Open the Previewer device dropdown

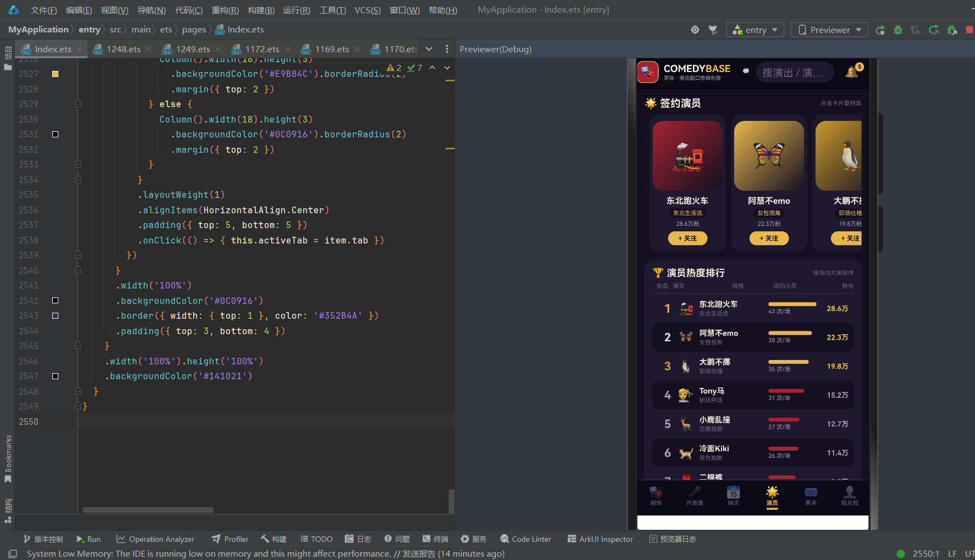tap(829, 30)
